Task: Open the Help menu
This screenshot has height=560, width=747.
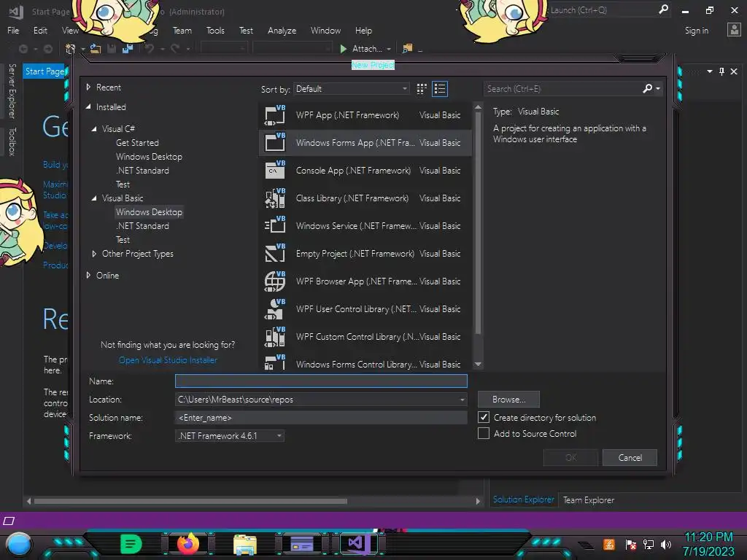Action: [x=363, y=31]
